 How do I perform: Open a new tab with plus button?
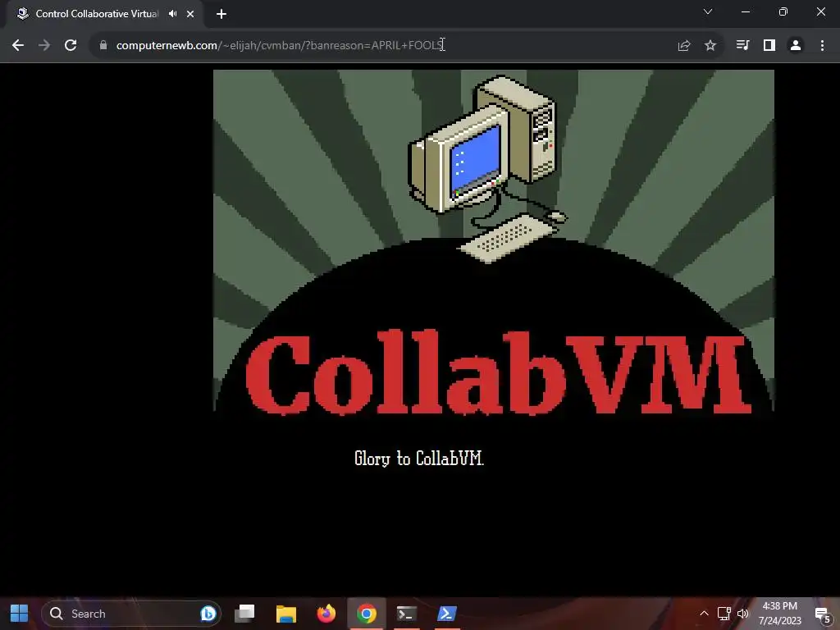click(x=221, y=14)
